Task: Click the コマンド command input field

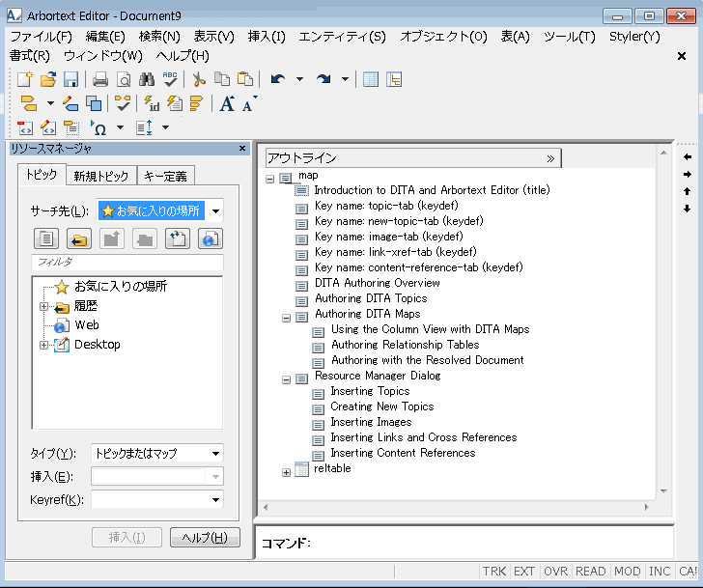Action: [x=491, y=543]
